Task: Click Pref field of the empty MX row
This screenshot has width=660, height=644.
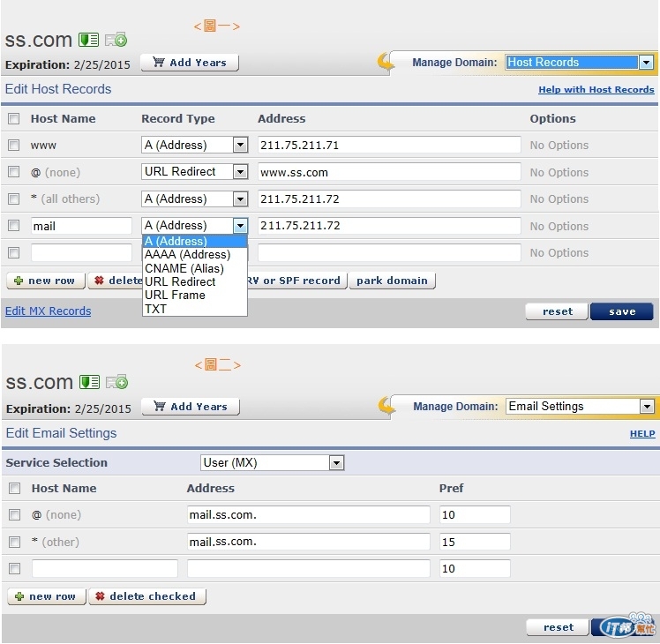Action: click(x=475, y=569)
